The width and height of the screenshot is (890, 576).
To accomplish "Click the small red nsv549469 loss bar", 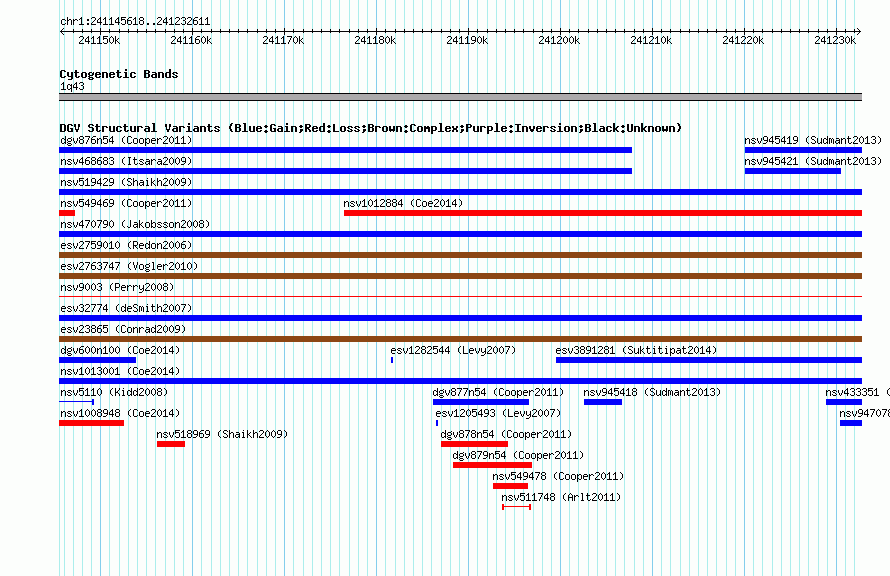I will [67, 213].
